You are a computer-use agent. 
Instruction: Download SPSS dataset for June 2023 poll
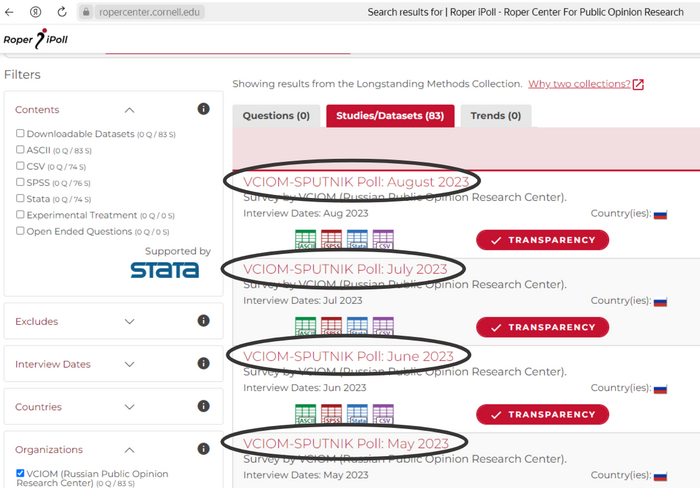click(x=331, y=413)
